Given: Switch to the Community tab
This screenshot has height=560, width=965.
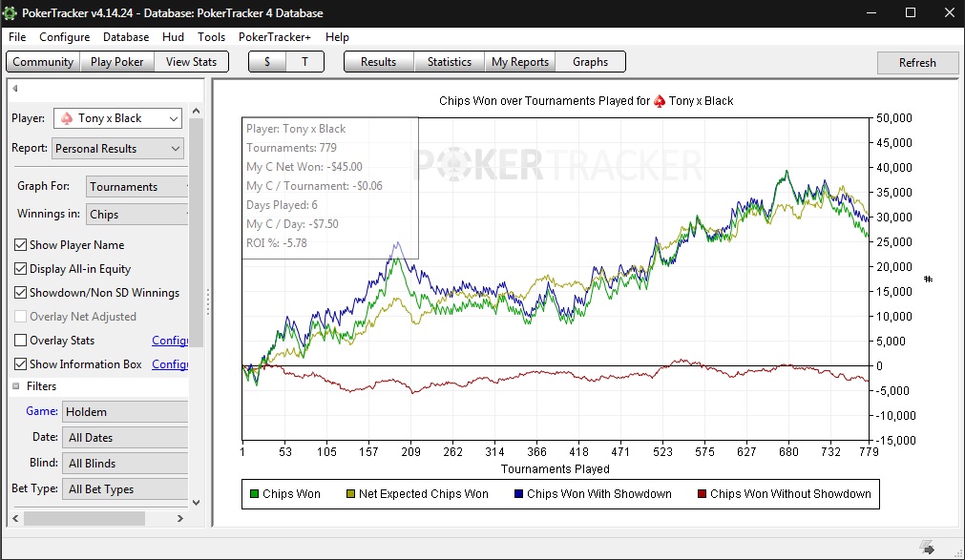Looking at the screenshot, I should [x=43, y=62].
